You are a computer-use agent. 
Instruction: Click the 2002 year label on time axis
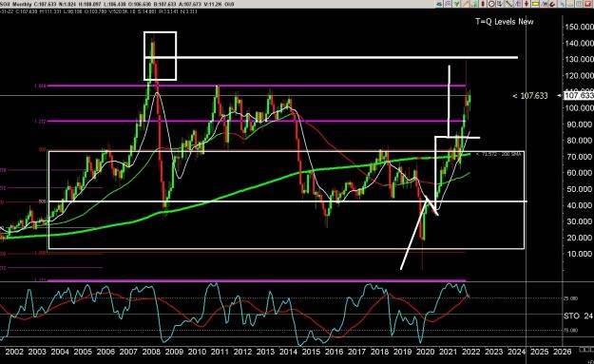pos(15,352)
